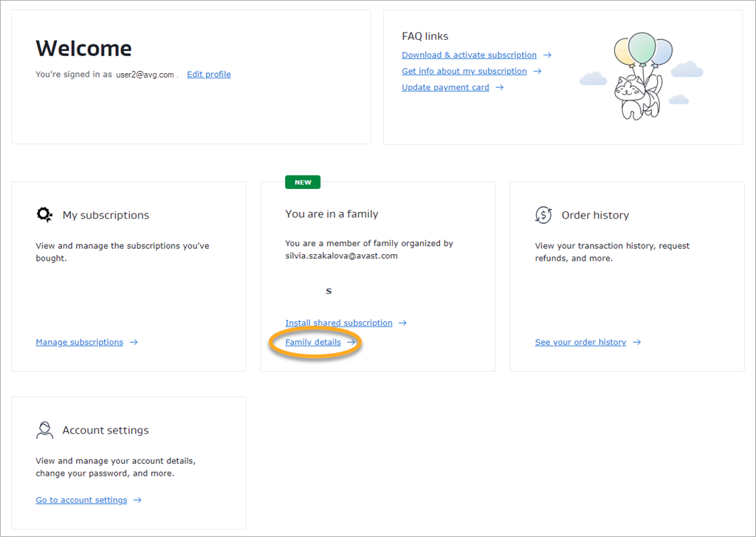
Task: Click the cat with balloons illustration
Action: pos(640,77)
